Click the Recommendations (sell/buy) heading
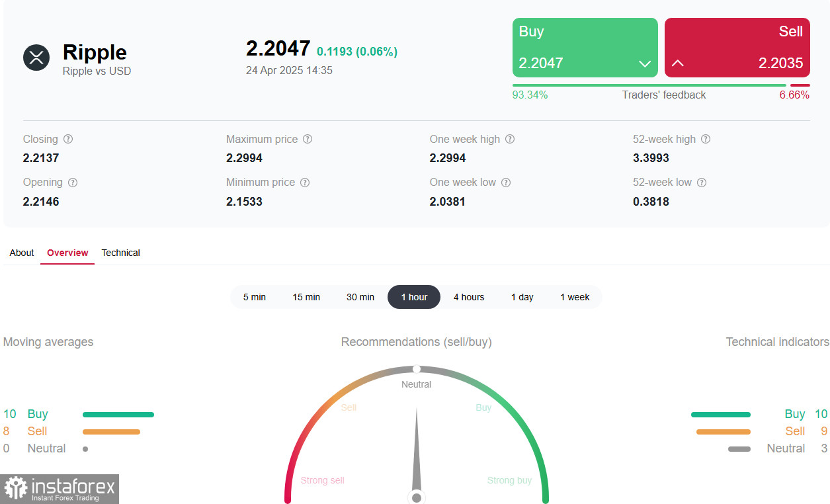830x504 pixels. pyautogui.click(x=417, y=342)
